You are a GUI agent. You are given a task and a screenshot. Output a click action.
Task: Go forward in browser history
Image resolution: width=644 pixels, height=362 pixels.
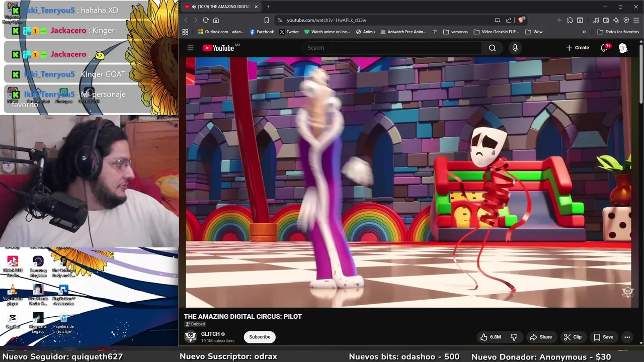pyautogui.click(x=196, y=20)
